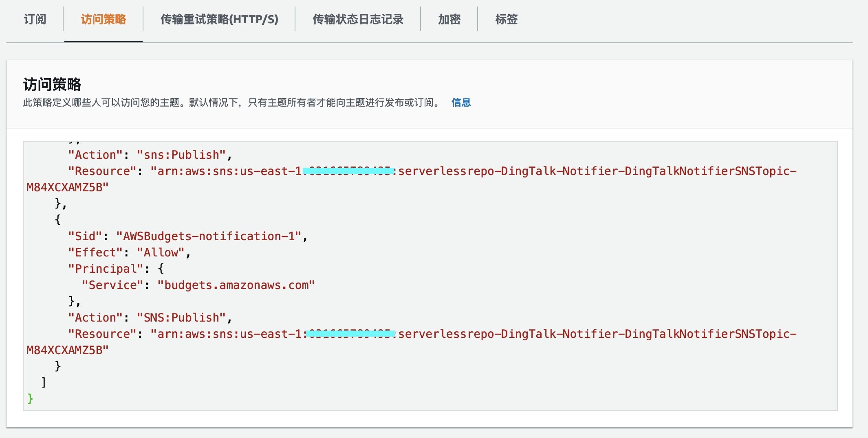Click the "AWSBudgets-notification-1" Sid value
The image size is (868, 438).
tap(209, 237)
